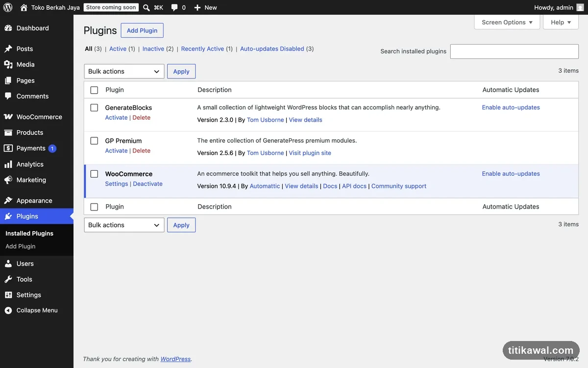588x368 pixels.
Task: Tick the GenerateBlocks plugin checkbox
Action: pos(94,107)
